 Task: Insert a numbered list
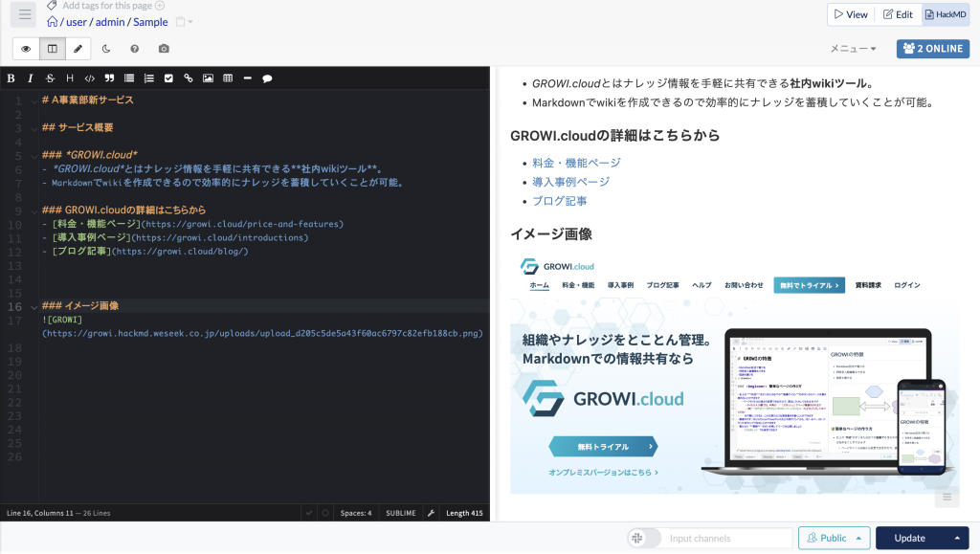click(148, 78)
